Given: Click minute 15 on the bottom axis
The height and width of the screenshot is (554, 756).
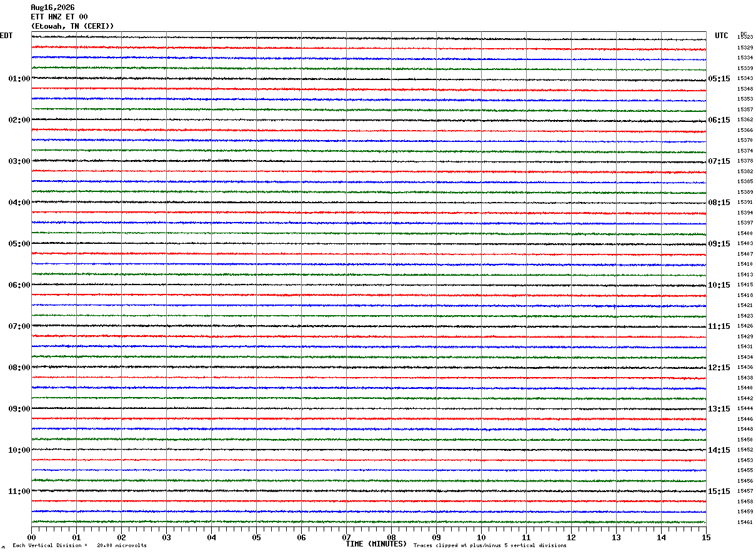Looking at the screenshot, I should click(706, 537).
